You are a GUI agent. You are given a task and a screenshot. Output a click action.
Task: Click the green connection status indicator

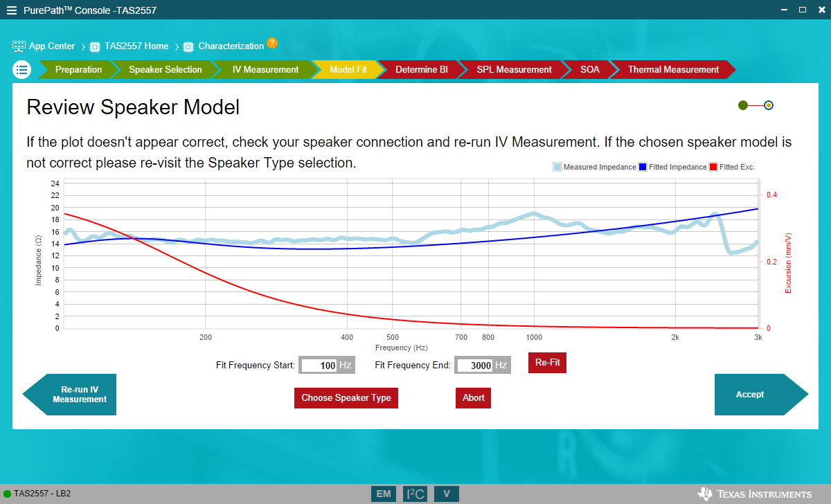[x=8, y=494]
